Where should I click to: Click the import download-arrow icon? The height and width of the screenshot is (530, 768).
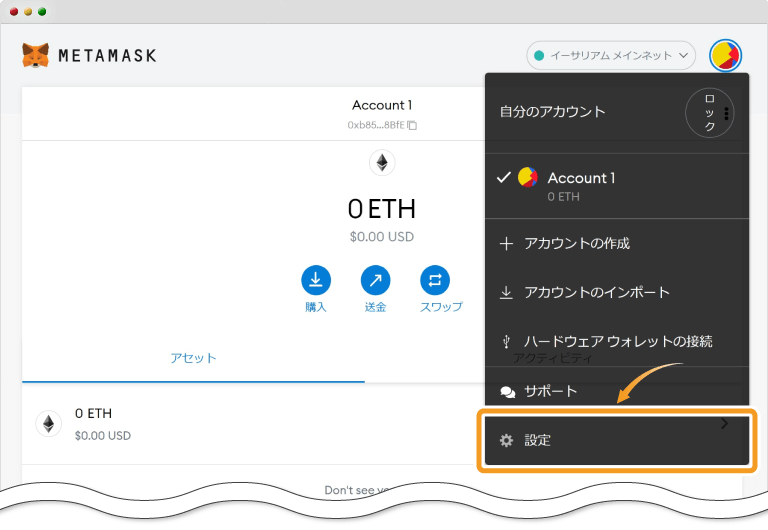(506, 292)
